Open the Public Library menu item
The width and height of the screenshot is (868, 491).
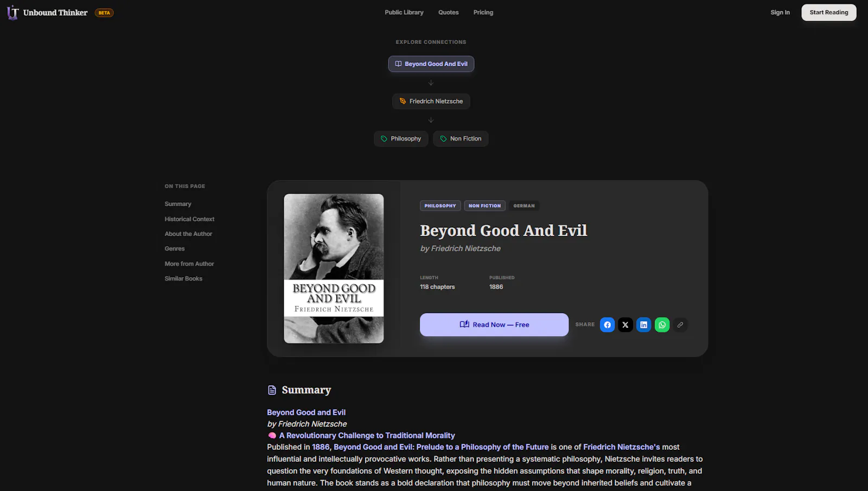point(404,12)
